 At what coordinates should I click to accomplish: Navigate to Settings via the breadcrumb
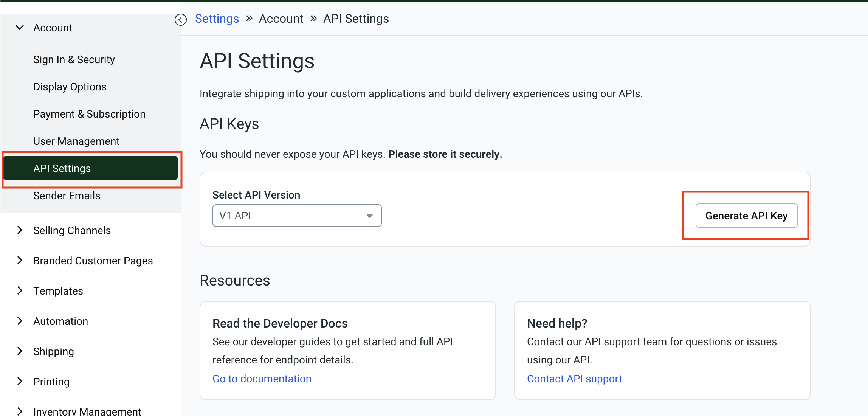217,18
